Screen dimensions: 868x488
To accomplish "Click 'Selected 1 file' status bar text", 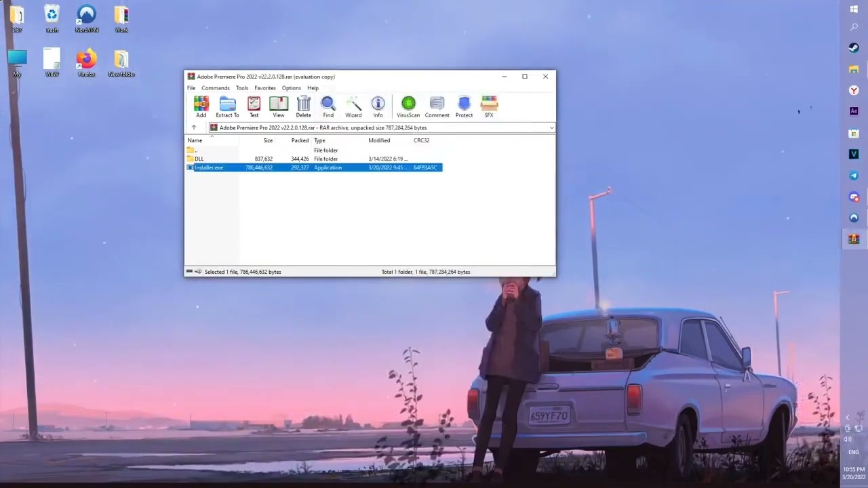I will (243, 272).
